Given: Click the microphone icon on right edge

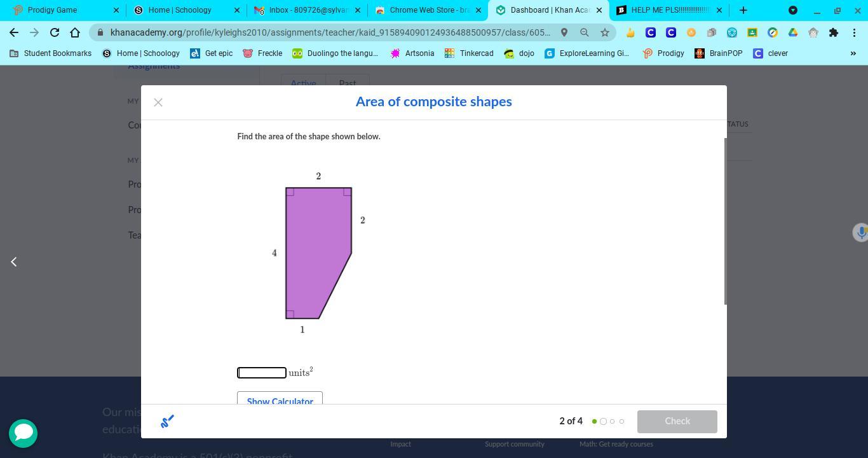Looking at the screenshot, I should click(861, 232).
